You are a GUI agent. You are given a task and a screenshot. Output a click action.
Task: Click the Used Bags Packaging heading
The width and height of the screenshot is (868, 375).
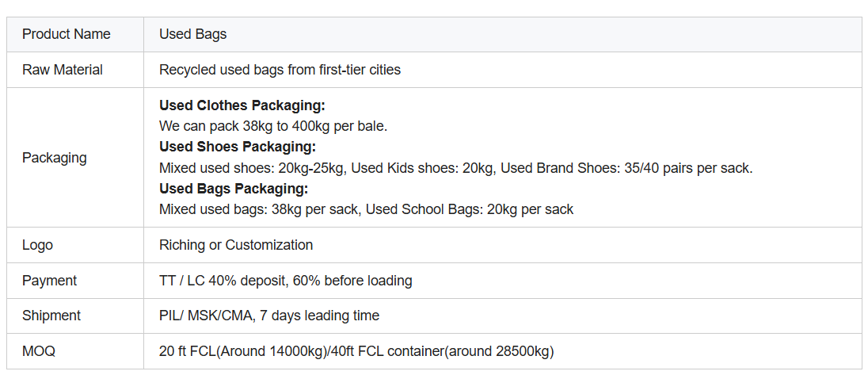[234, 189]
